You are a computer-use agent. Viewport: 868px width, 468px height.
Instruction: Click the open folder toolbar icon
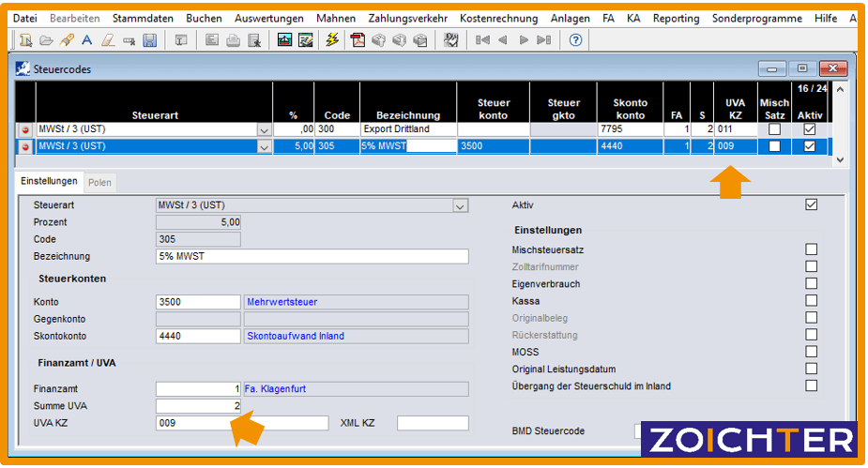click(x=47, y=40)
